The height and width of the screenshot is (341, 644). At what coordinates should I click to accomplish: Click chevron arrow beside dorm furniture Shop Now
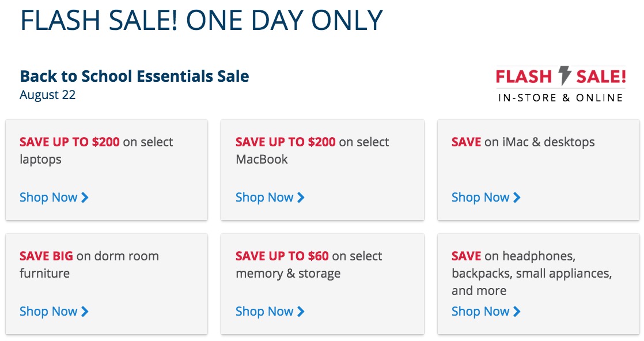(x=85, y=312)
